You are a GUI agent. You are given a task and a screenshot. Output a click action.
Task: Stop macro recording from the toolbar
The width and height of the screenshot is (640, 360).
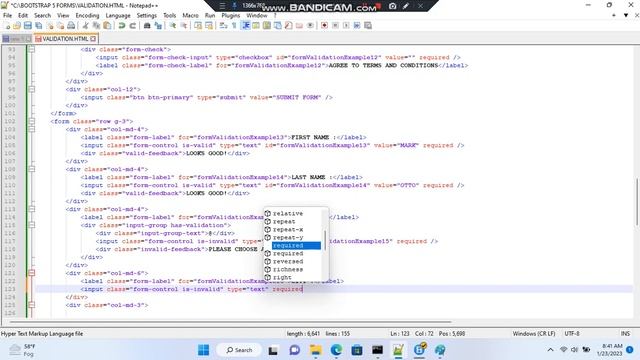click(335, 26)
